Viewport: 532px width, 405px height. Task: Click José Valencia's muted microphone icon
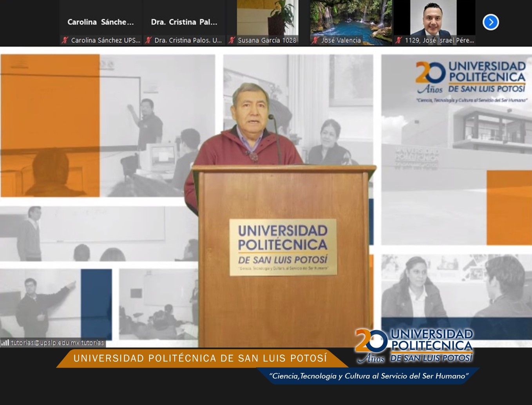315,40
